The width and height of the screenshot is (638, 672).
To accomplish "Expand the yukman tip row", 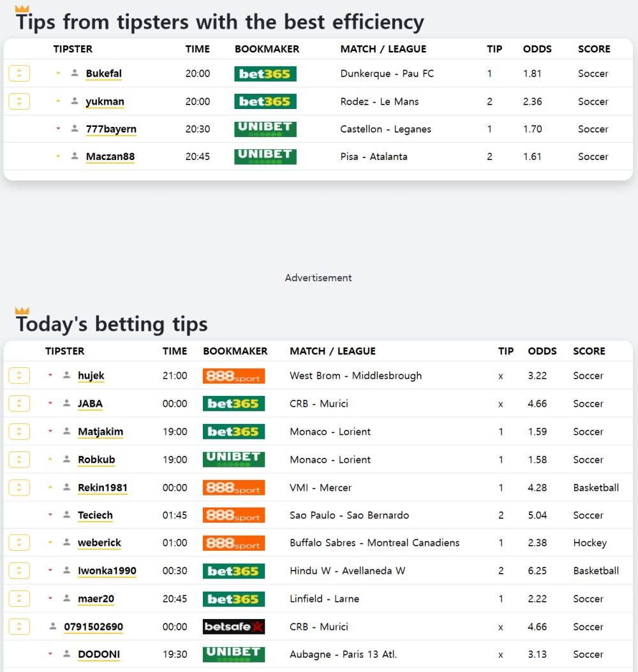I will point(19,101).
